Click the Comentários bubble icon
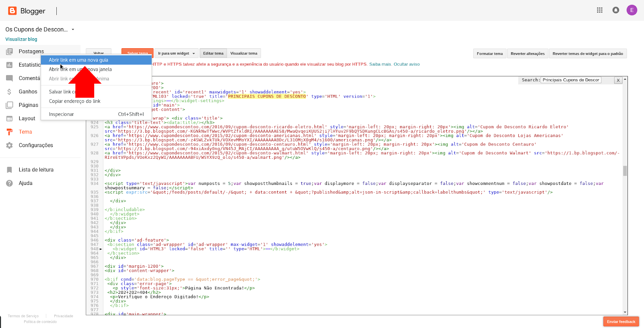This screenshot has width=644, height=328. point(9,78)
